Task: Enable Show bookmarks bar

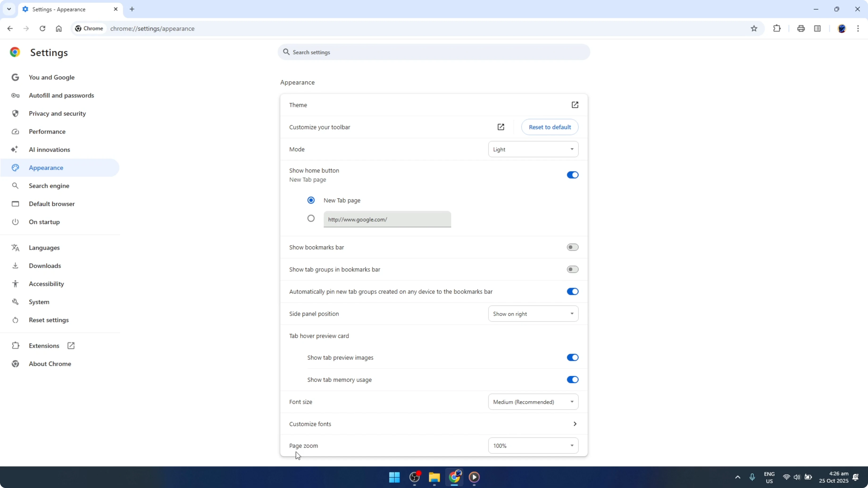Action: (x=572, y=247)
